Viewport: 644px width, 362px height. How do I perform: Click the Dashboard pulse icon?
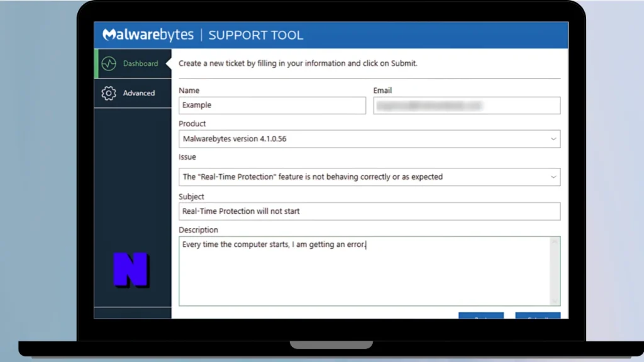(x=109, y=63)
